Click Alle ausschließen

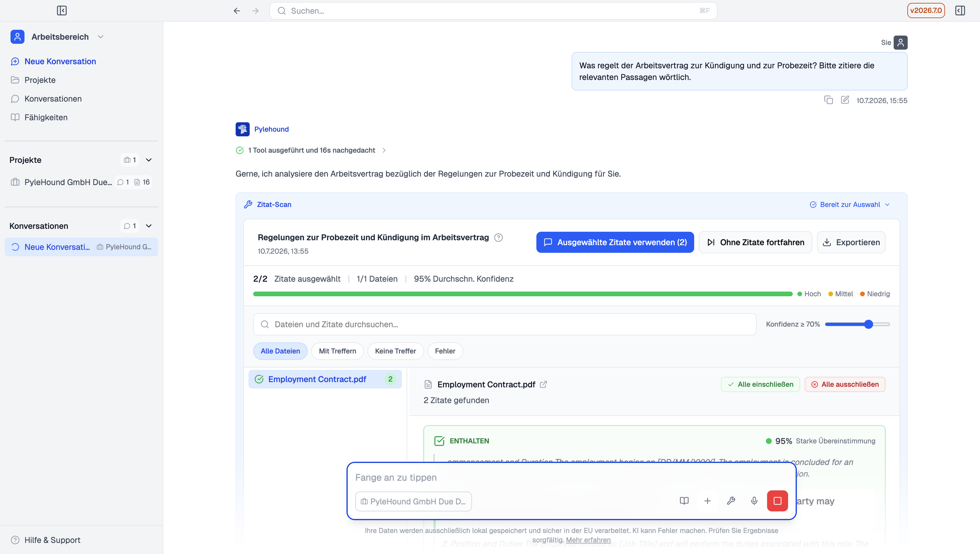pos(844,384)
